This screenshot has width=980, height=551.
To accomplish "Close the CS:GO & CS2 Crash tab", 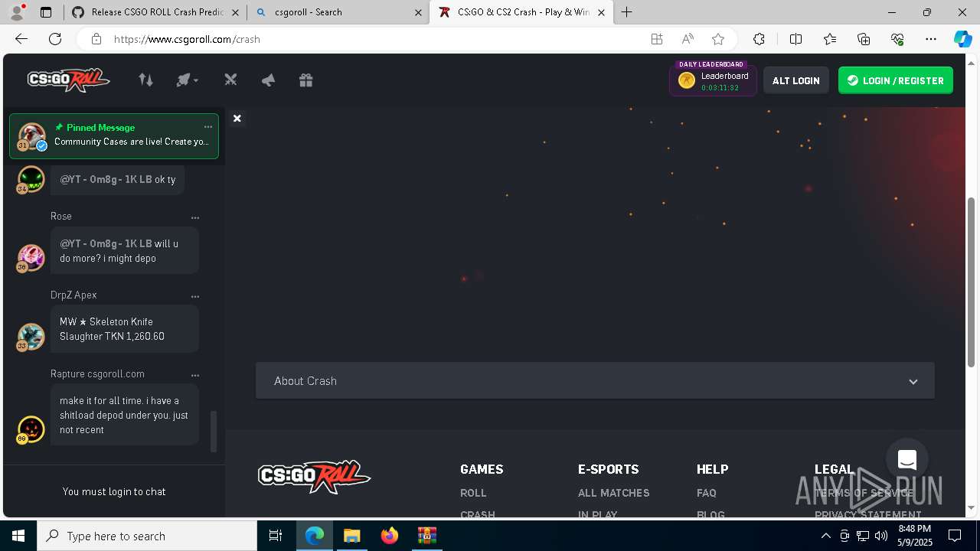I will click(x=601, y=12).
